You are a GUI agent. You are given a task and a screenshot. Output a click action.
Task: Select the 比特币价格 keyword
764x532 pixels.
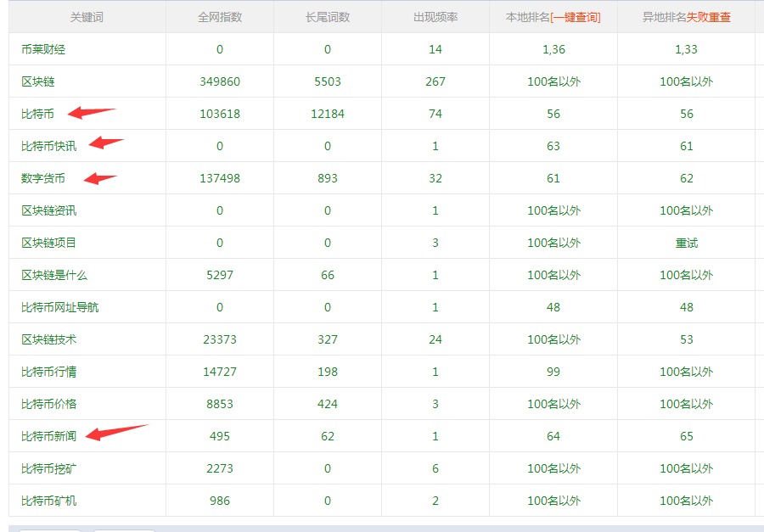click(x=48, y=404)
